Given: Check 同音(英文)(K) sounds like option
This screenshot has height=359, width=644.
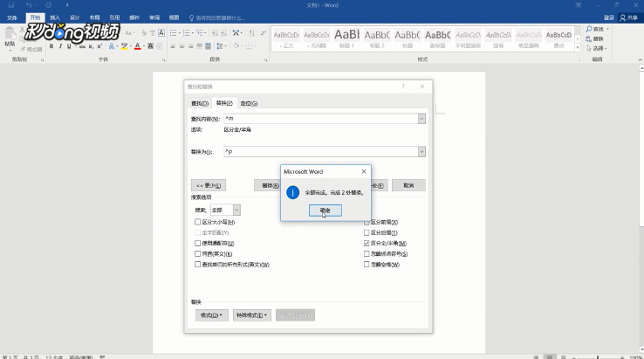Looking at the screenshot, I should 197,254.
